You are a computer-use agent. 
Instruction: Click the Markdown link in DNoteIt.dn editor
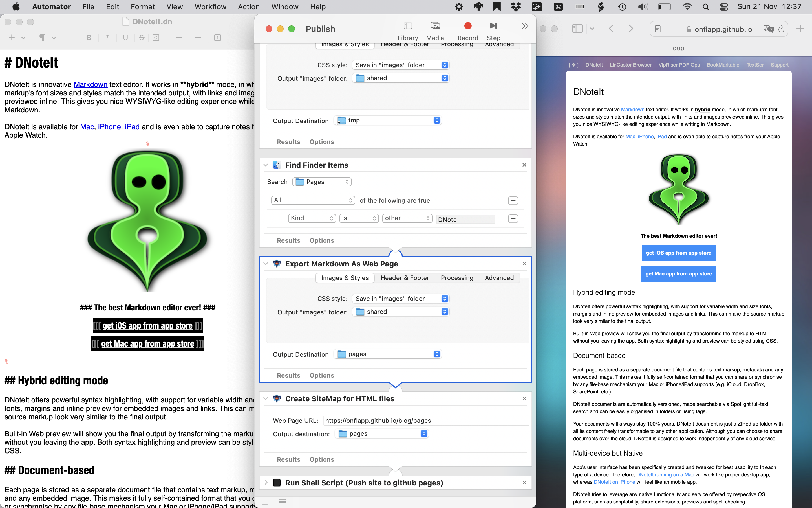pyautogui.click(x=91, y=84)
